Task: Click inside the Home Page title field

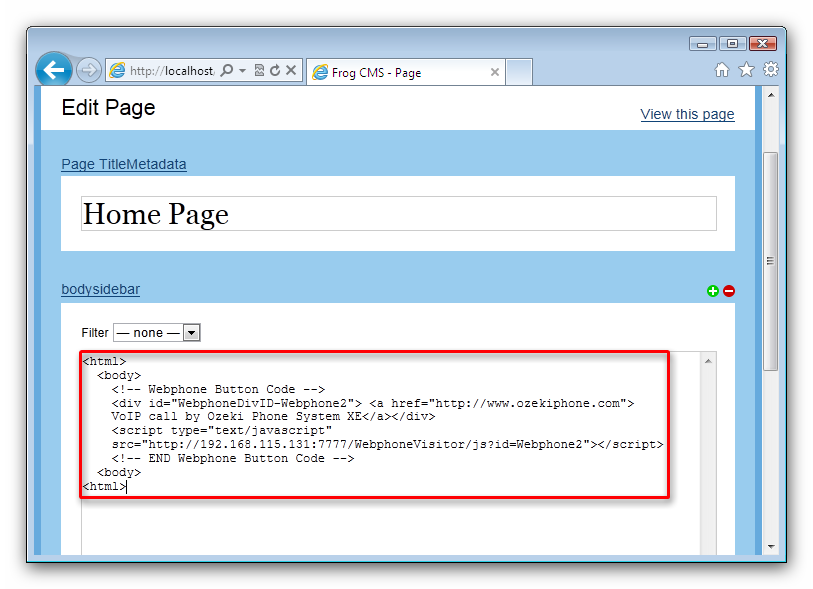Action: pos(398,214)
